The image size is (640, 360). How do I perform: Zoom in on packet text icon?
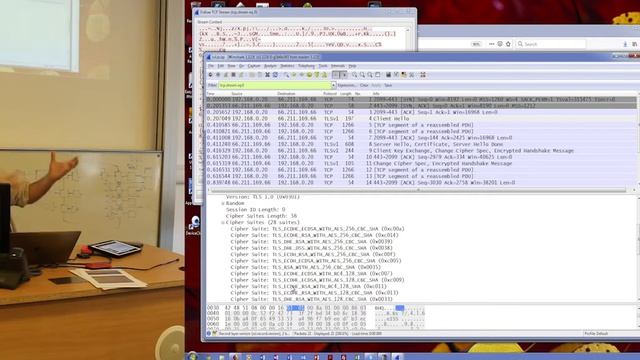click(354, 75)
